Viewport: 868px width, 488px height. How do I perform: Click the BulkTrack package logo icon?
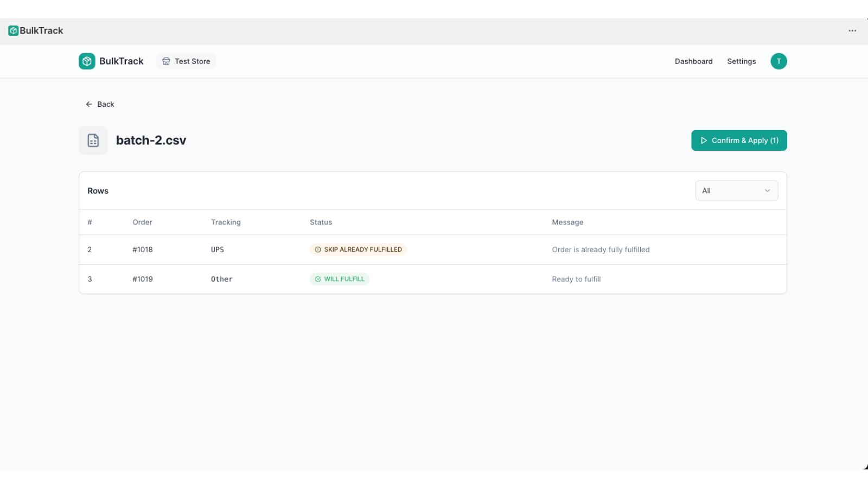pyautogui.click(x=87, y=61)
